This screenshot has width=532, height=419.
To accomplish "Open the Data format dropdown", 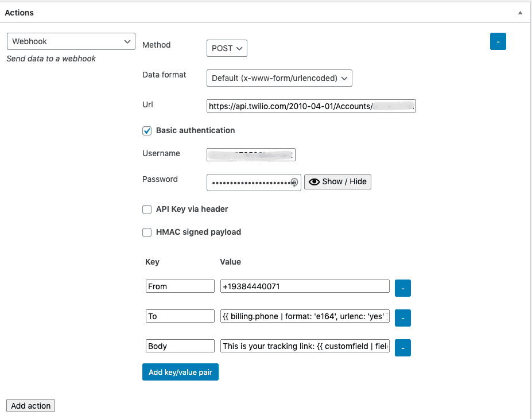I will tap(279, 78).
